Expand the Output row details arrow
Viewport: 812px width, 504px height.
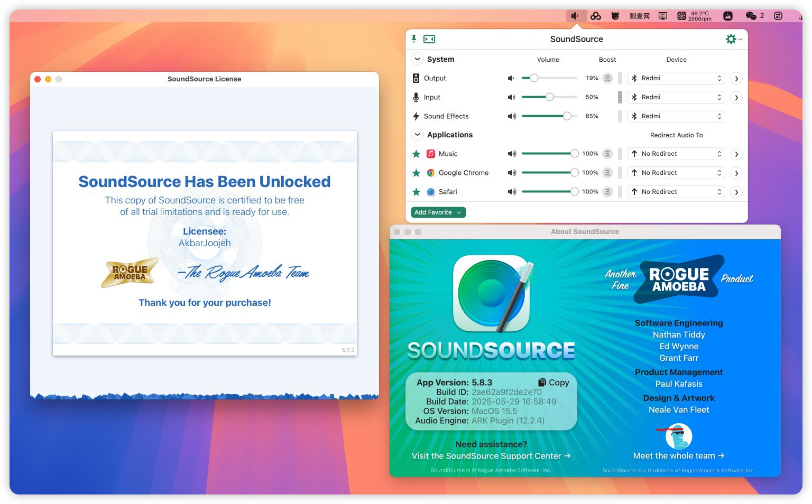click(736, 79)
